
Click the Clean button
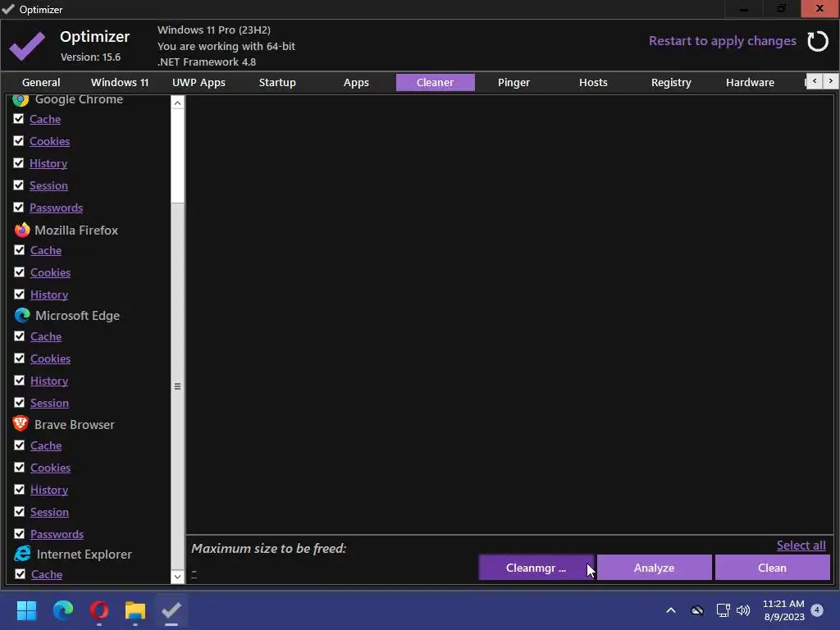tap(772, 568)
